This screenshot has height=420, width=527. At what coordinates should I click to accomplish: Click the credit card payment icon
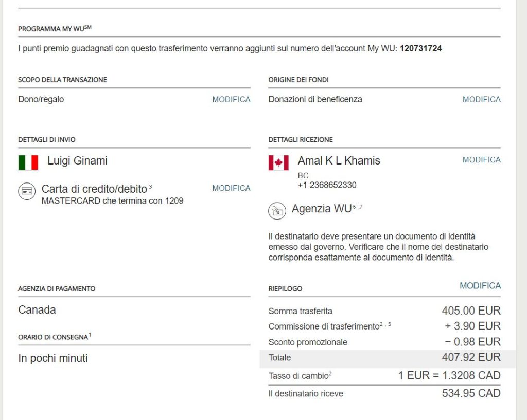[27, 191]
